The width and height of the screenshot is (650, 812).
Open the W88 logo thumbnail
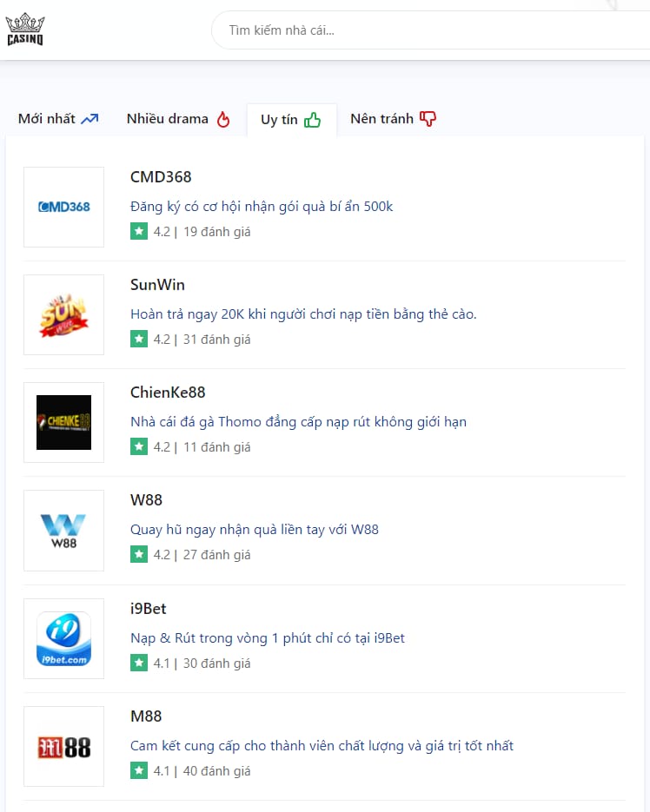[63, 531]
